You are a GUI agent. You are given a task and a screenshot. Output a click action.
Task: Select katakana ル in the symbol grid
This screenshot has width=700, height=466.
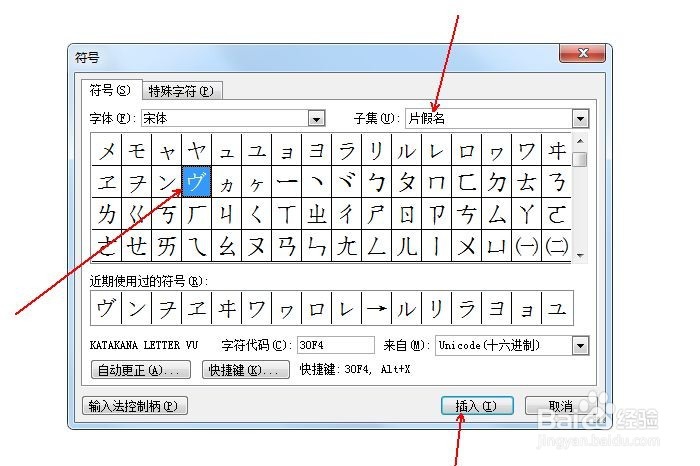[x=406, y=150]
